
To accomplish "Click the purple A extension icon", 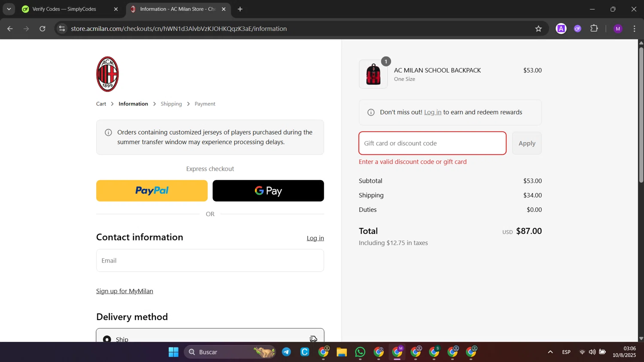I will coord(561,29).
